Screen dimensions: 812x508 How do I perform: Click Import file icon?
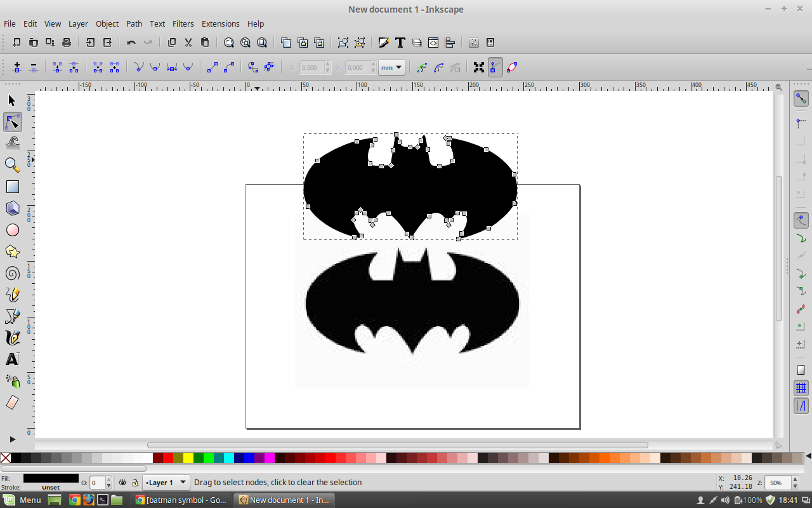point(91,43)
